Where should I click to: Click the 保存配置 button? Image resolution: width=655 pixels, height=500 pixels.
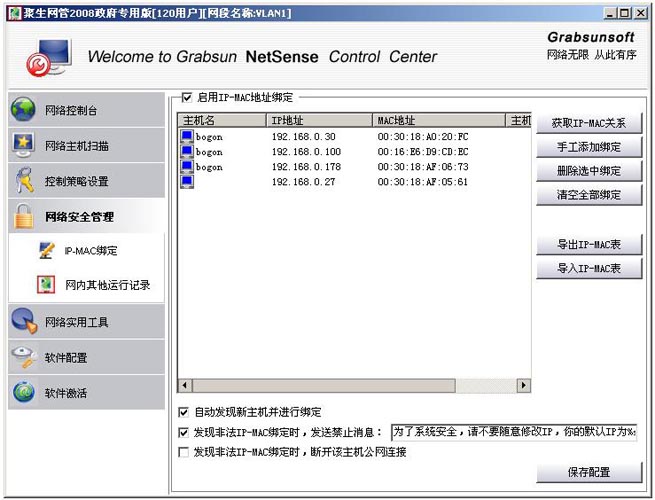[x=589, y=472]
